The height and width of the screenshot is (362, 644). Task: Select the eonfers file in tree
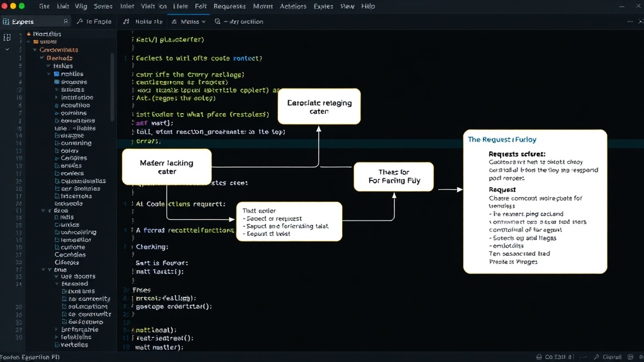point(72,173)
